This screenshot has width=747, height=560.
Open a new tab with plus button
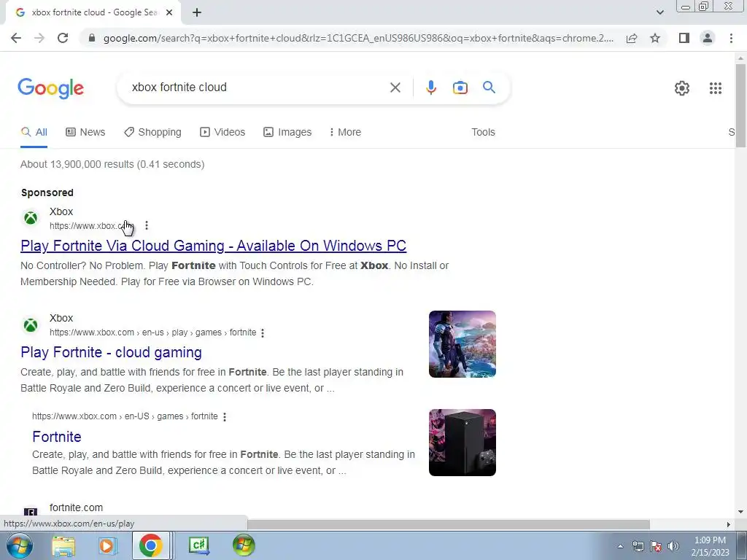[x=197, y=13]
